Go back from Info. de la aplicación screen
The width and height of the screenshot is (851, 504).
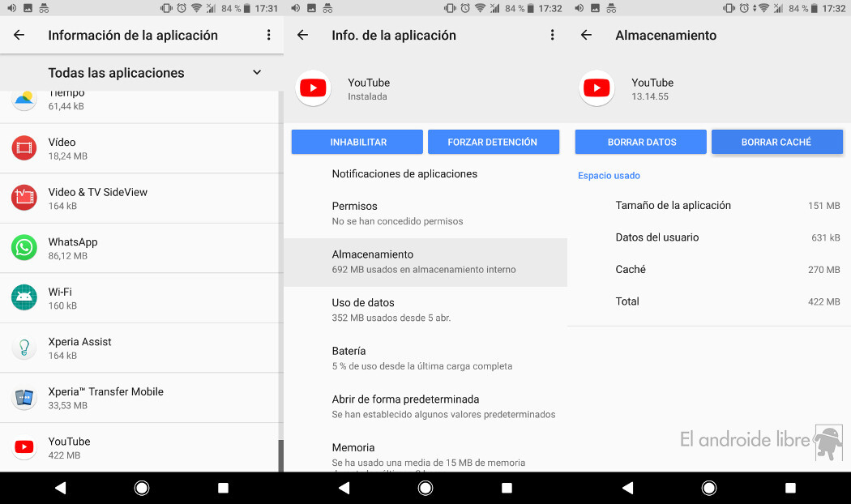tap(303, 36)
